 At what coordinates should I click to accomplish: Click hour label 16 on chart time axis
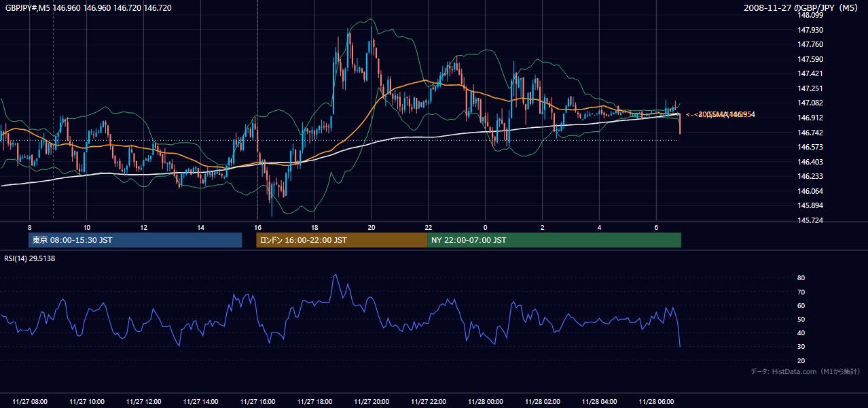tap(257, 227)
